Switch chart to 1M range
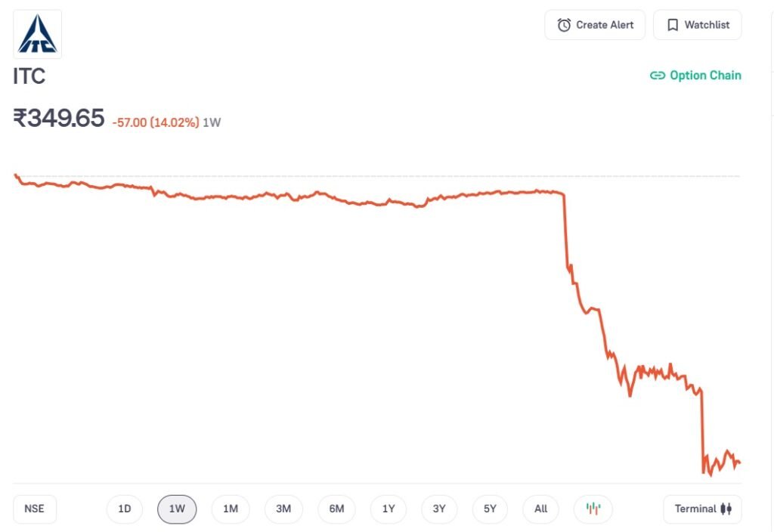This screenshot has width=774, height=532. 231,509
